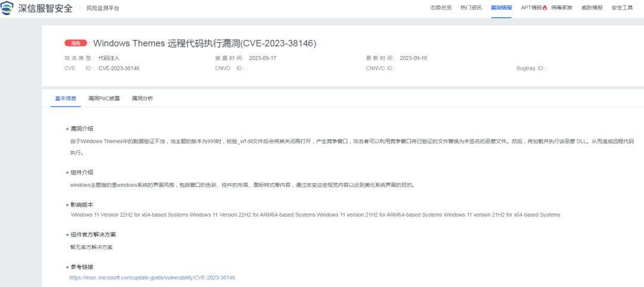
Task: Click the update date 2023-09-18
Action: pyautogui.click(x=413, y=58)
